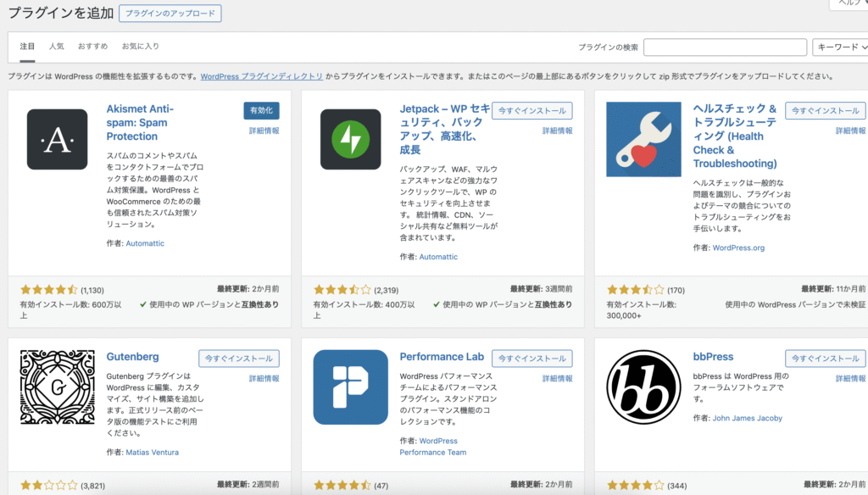Install Jetpack with 今すぐインストール
This screenshot has height=495, width=868.
tap(532, 111)
